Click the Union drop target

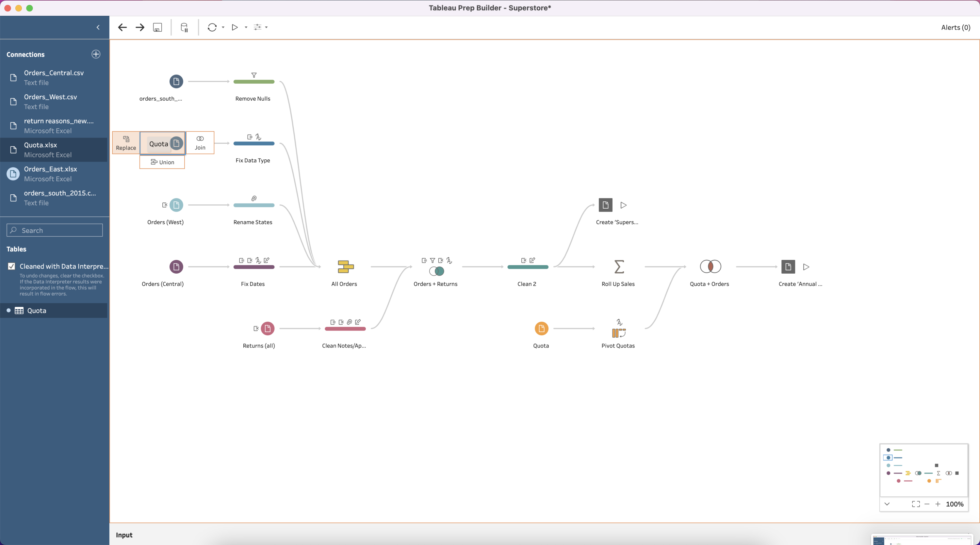(162, 162)
